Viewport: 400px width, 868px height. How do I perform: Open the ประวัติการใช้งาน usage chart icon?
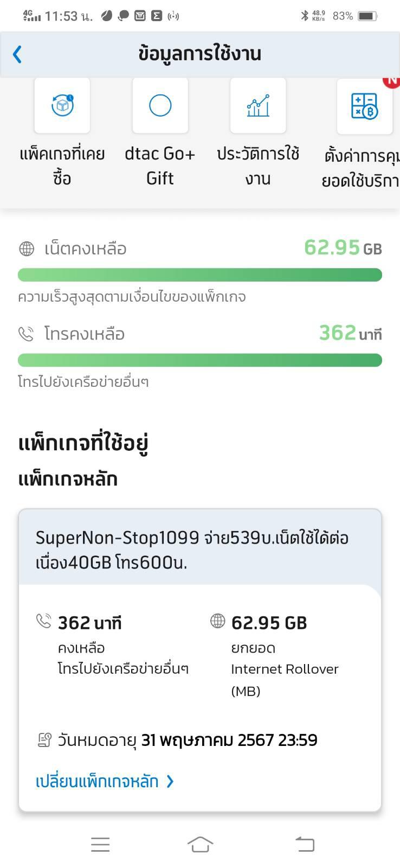pyautogui.click(x=258, y=105)
